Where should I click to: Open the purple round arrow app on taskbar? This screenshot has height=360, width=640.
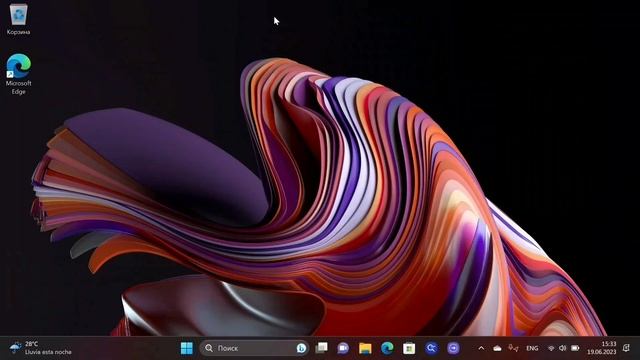pos(453,348)
